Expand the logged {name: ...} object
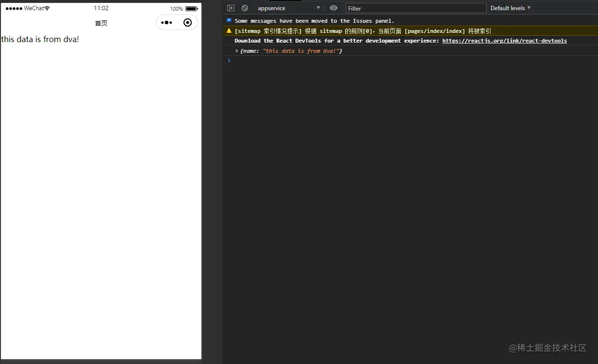This screenshot has width=598, height=364. point(237,51)
